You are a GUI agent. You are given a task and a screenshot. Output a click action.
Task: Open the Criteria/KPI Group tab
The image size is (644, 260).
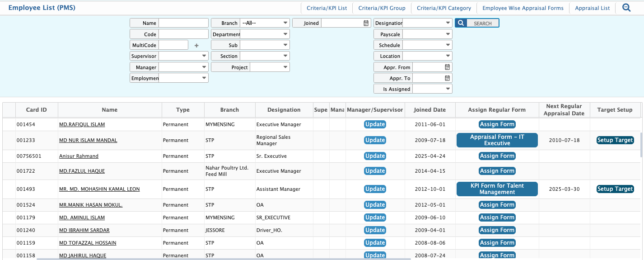point(382,8)
